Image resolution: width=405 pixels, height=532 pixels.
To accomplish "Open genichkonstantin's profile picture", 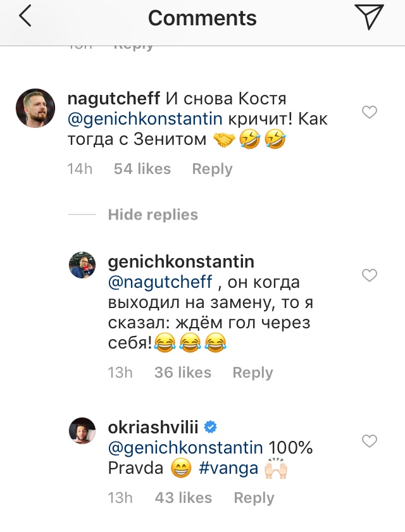I will (x=82, y=266).
